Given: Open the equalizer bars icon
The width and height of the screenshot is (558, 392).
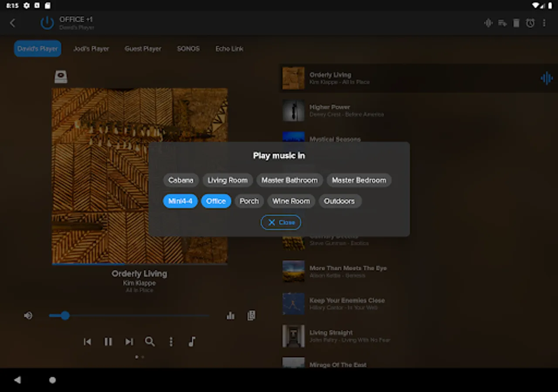Looking at the screenshot, I should pyautogui.click(x=231, y=316).
